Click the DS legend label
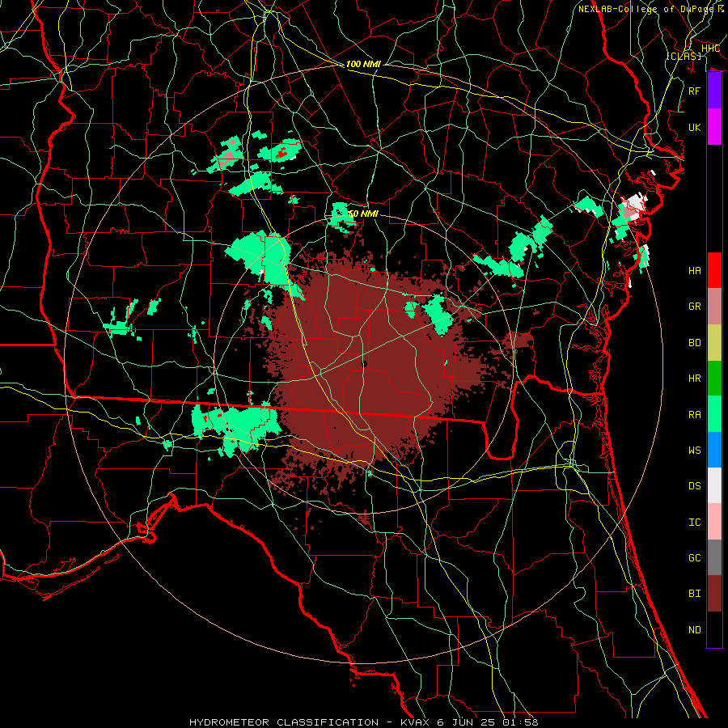Screen dimensions: 728x728 (695, 486)
